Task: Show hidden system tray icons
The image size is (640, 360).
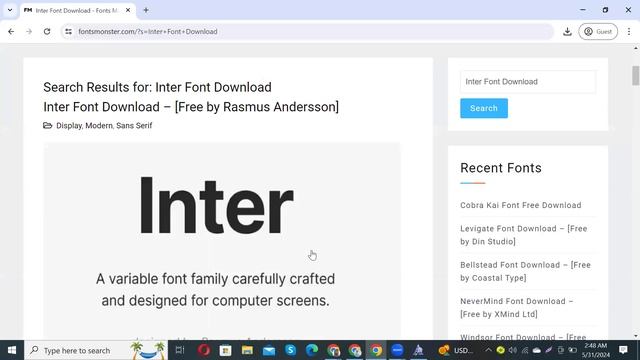Action: point(488,350)
